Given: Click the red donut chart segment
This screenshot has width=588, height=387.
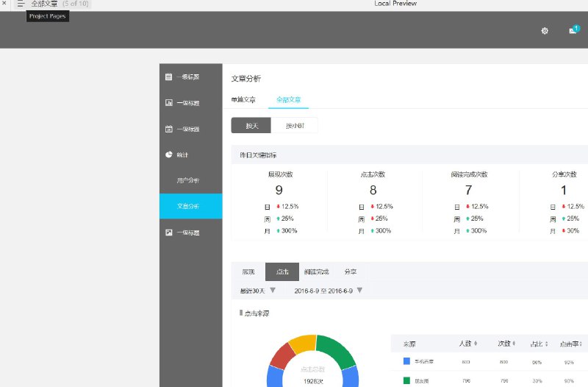Looking at the screenshot, I should point(282,356).
